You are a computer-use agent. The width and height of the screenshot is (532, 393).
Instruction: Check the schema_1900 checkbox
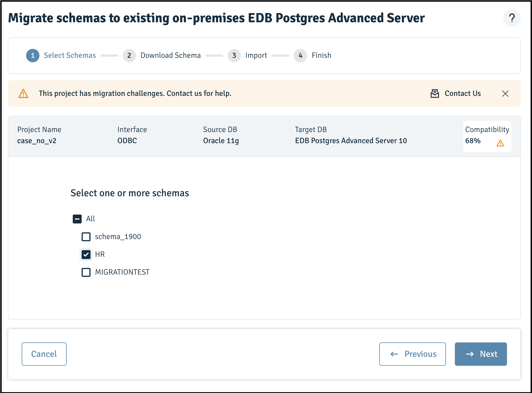[86, 237]
